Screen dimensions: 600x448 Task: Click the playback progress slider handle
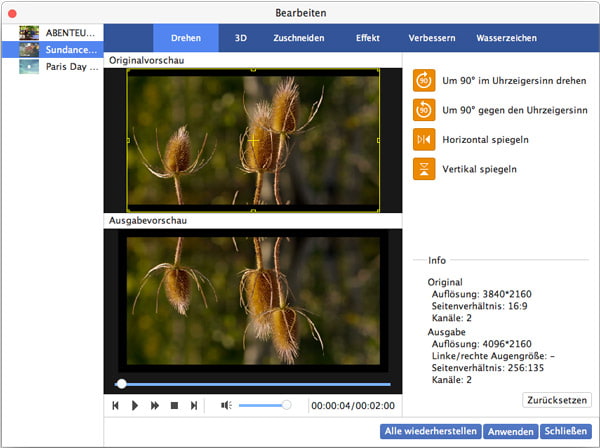[x=122, y=384]
